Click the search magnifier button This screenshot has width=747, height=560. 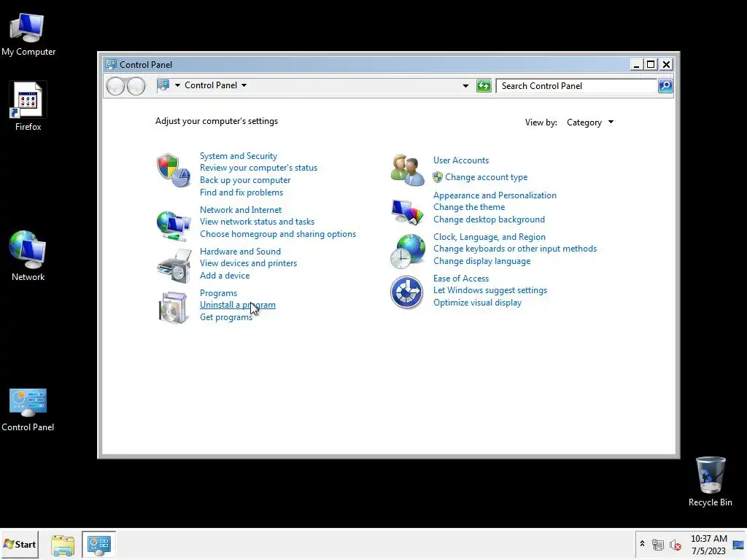pyautogui.click(x=665, y=86)
